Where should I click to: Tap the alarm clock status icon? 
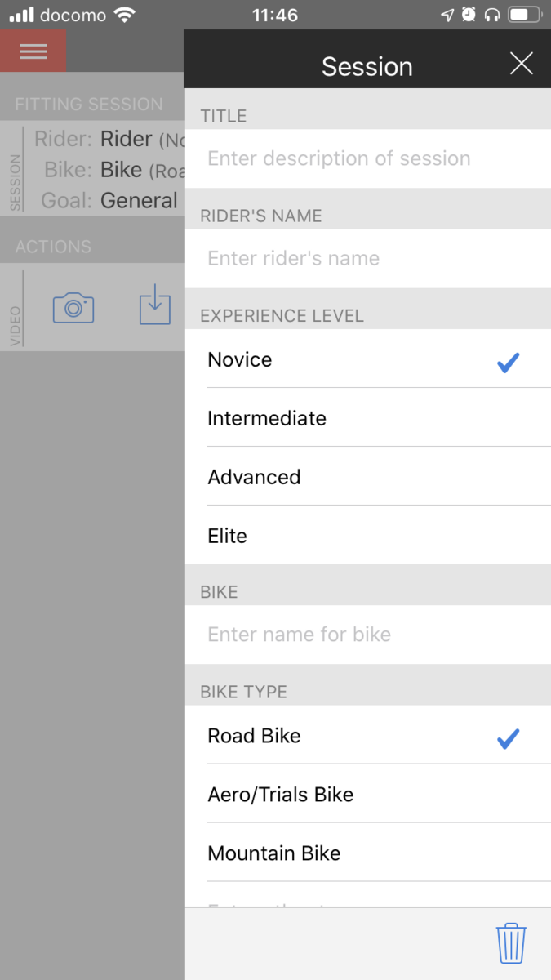[x=469, y=15]
